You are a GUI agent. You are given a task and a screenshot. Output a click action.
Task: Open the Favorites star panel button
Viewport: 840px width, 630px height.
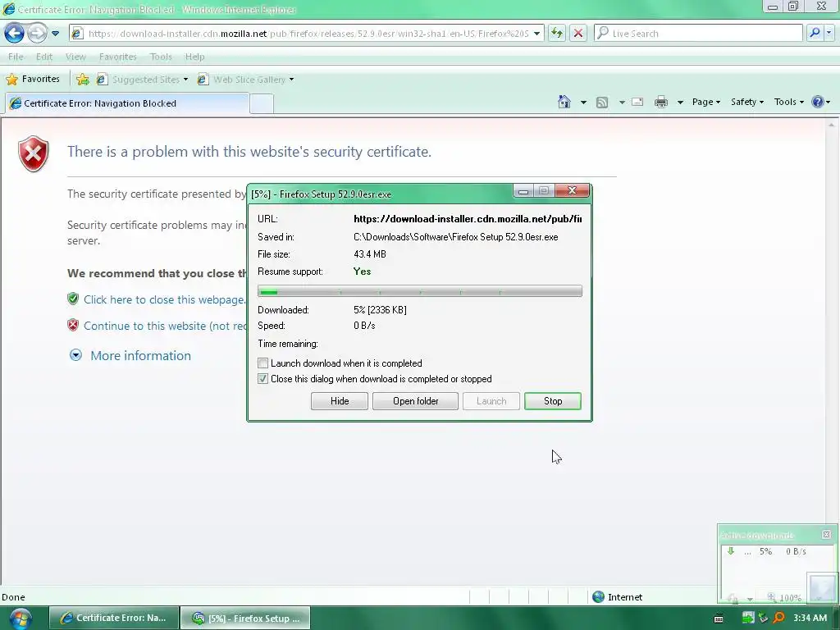(x=33, y=80)
